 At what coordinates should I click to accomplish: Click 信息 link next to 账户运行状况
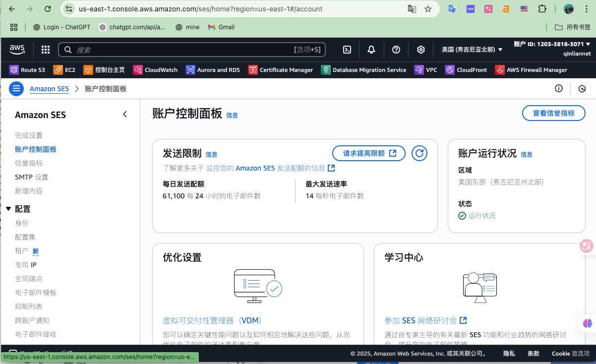(527, 154)
